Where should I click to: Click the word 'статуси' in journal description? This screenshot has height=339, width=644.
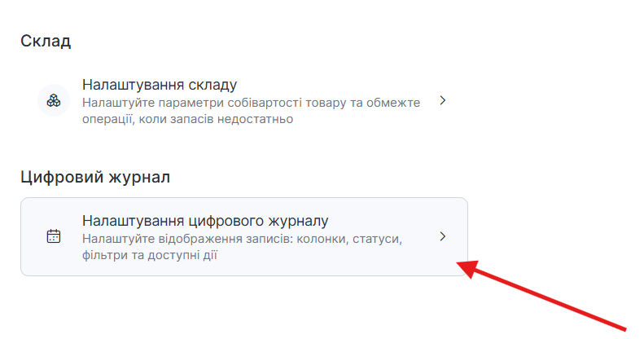point(379,239)
